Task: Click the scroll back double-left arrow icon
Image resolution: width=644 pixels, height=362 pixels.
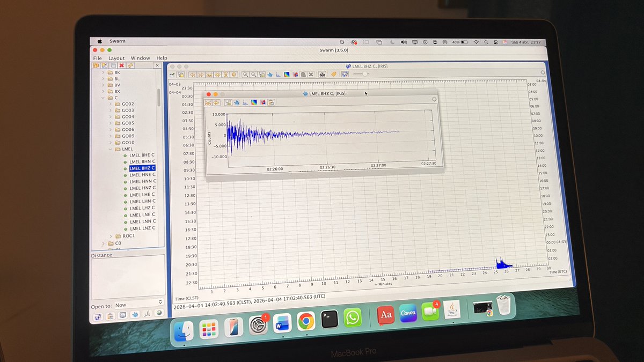Action: (x=193, y=75)
